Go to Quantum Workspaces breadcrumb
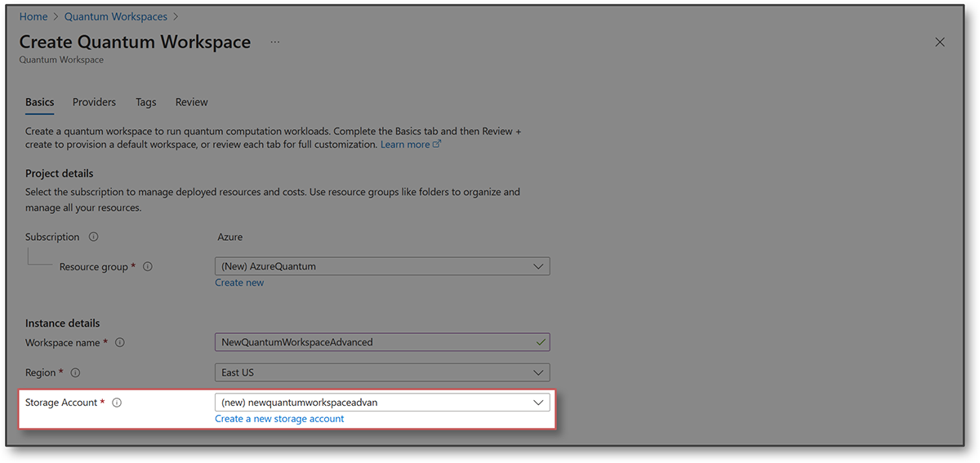This screenshot has height=463, width=980. click(116, 16)
